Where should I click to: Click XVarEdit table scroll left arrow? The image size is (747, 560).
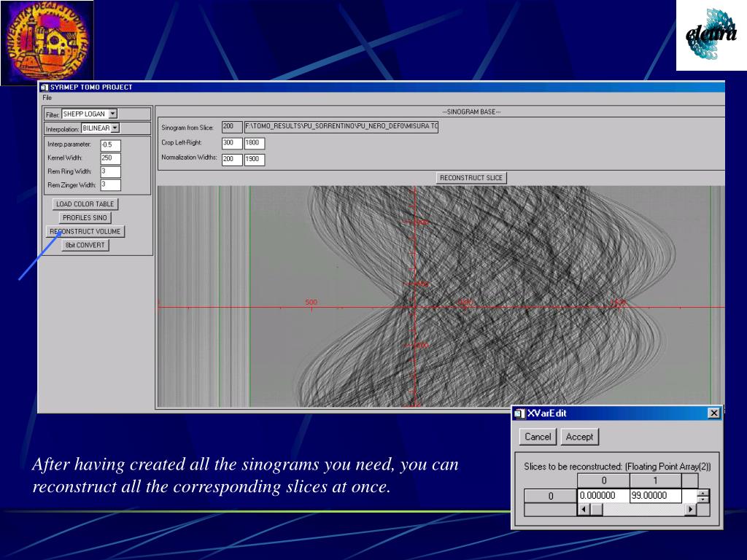pyautogui.click(x=584, y=510)
